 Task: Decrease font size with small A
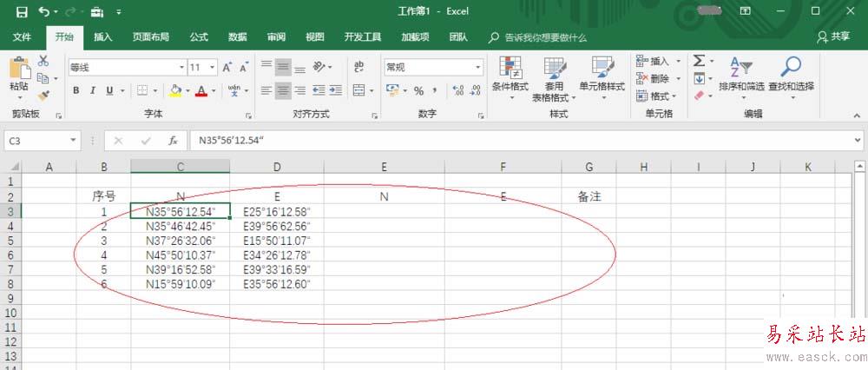pyautogui.click(x=244, y=68)
